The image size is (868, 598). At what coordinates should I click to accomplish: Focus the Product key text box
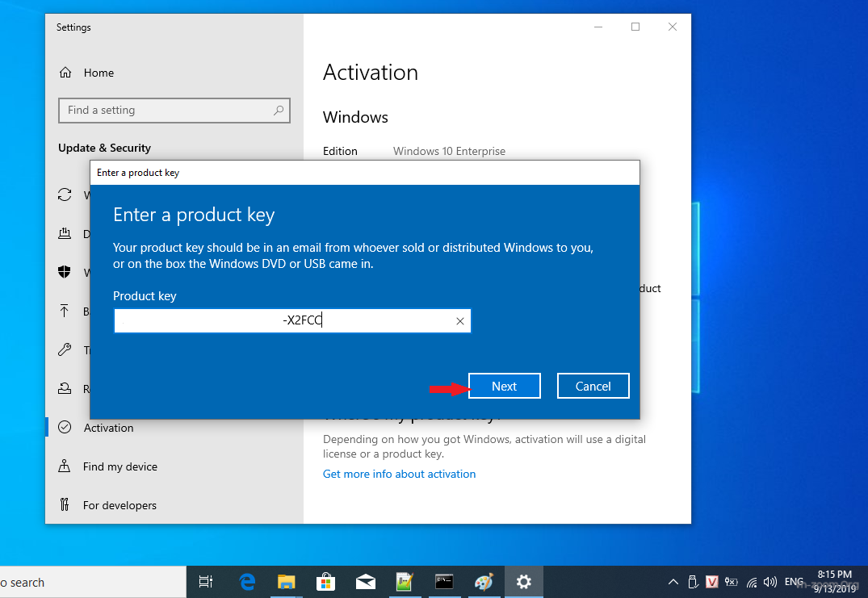coord(292,321)
